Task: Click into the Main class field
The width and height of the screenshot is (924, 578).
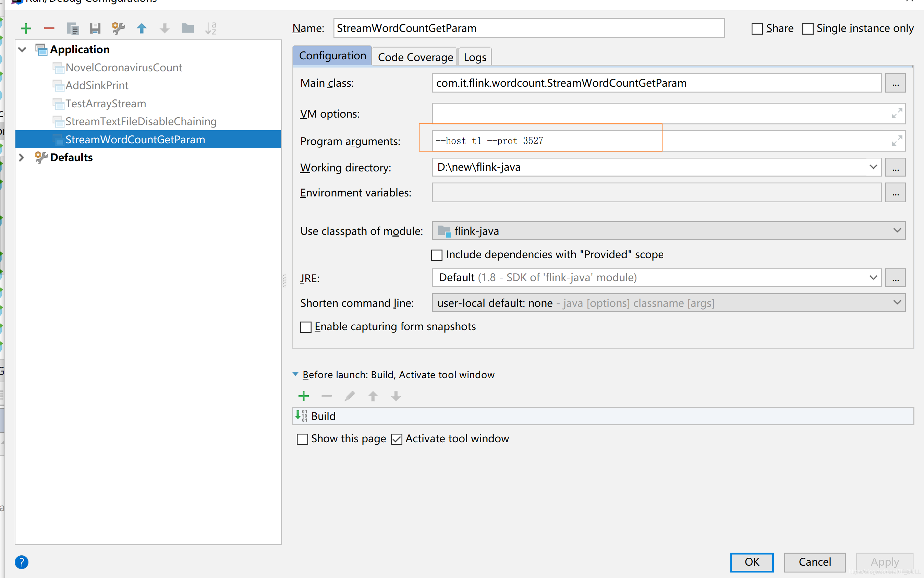Action: tap(657, 83)
